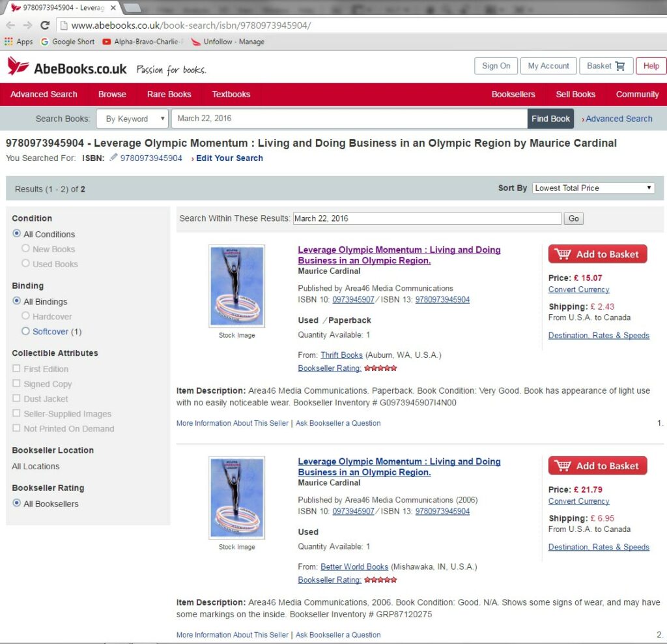
Task: Click the browser address bar URL
Action: click(191, 25)
